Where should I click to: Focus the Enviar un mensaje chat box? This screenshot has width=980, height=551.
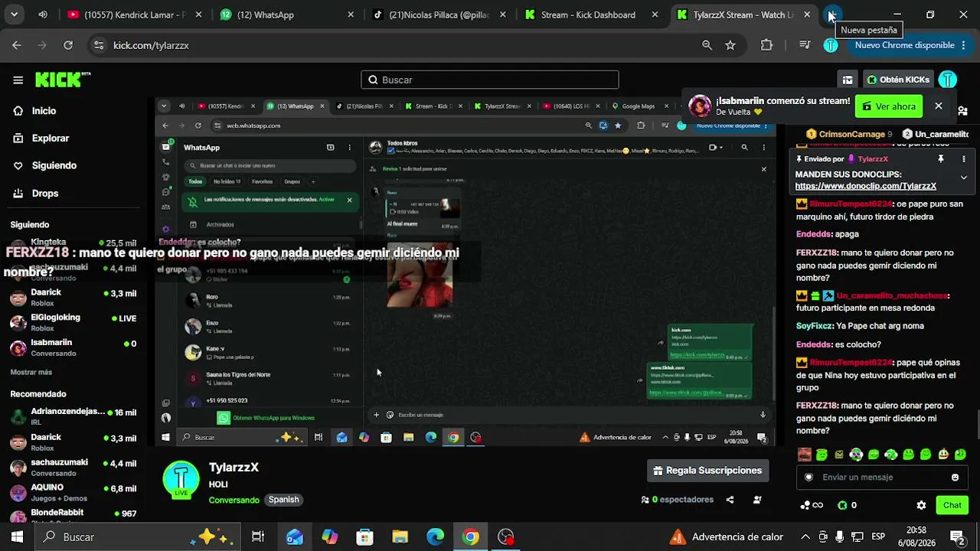(881, 478)
